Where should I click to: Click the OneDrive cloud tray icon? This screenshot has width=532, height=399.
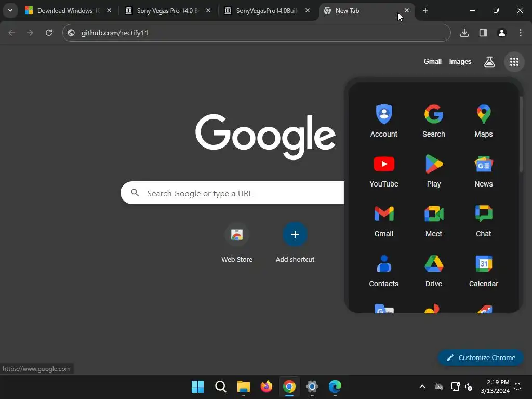pos(439,387)
